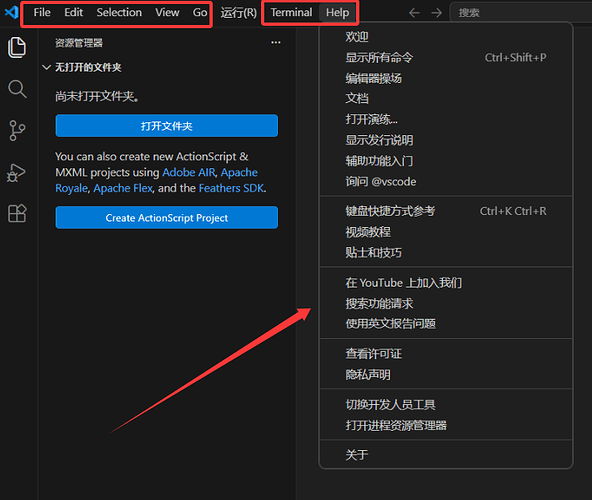Open the explorer panel three-dots menu
The image size is (592, 500).
276,42
